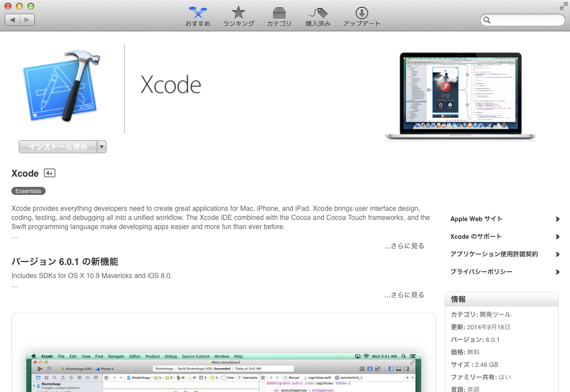Image resolution: width=570 pixels, height=392 pixels.
Task: Click the bold Xcode name heading
Action: (x=25, y=173)
